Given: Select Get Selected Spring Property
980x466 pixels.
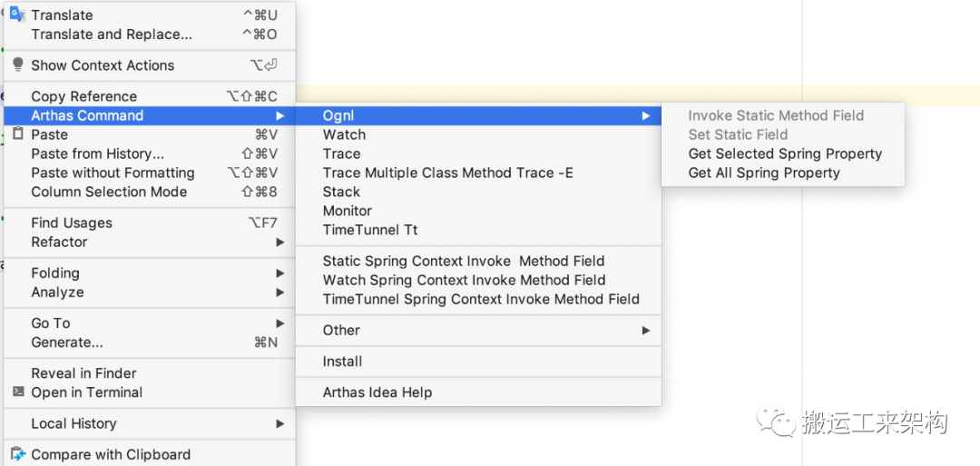Looking at the screenshot, I should click(785, 154).
